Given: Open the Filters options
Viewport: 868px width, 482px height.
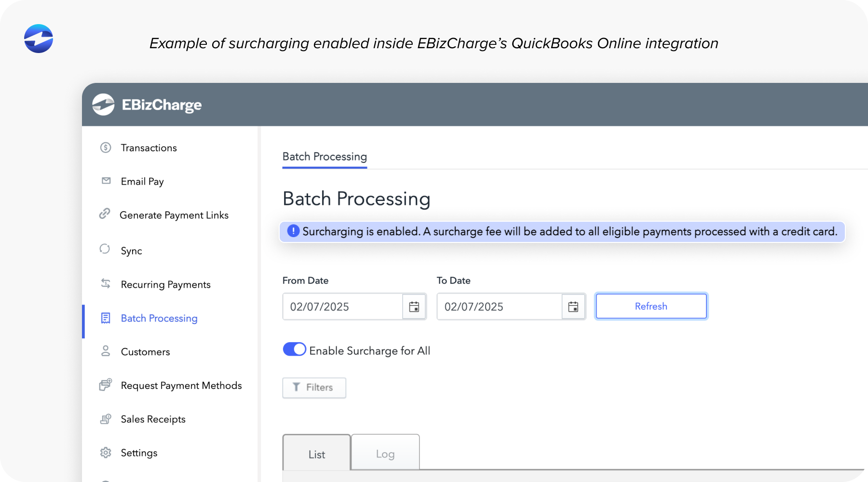Looking at the screenshot, I should 314,388.
